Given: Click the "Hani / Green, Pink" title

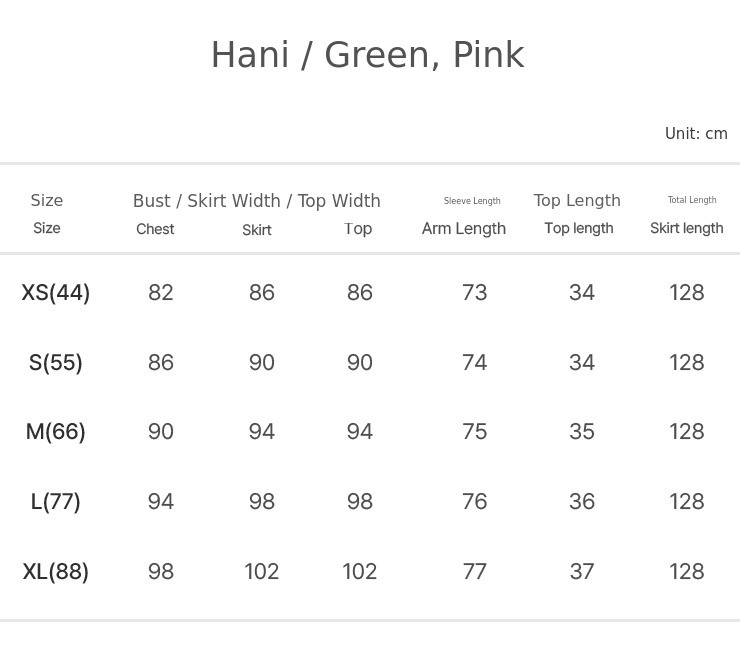Looking at the screenshot, I should (x=367, y=55).
